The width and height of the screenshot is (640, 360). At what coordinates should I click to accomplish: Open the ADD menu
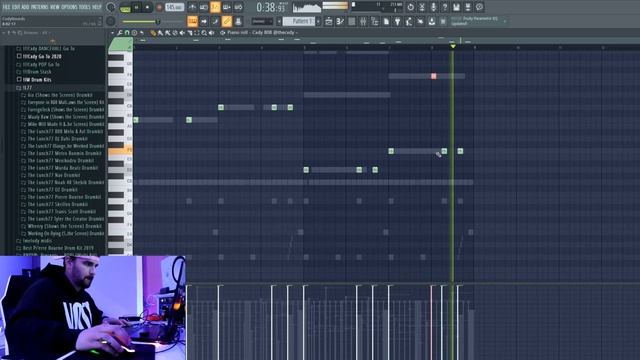(25, 7)
